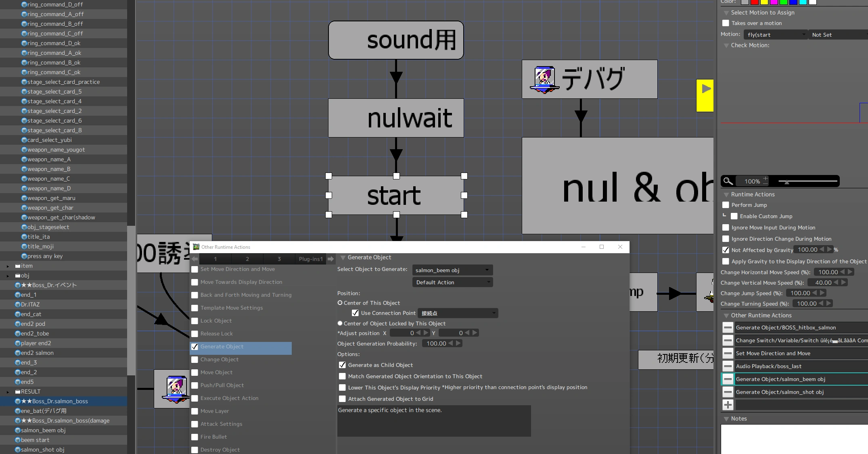This screenshot has height=454, width=868.
Task: Click the right arrow next to Plug-ins1 tab
Action: pos(331,259)
